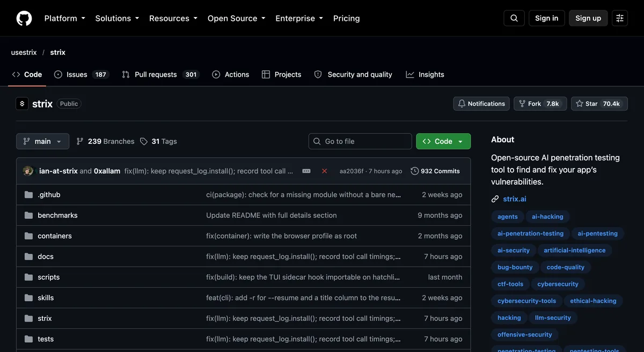Open the Resources dropdown
This screenshot has width=644, height=352.
point(173,18)
